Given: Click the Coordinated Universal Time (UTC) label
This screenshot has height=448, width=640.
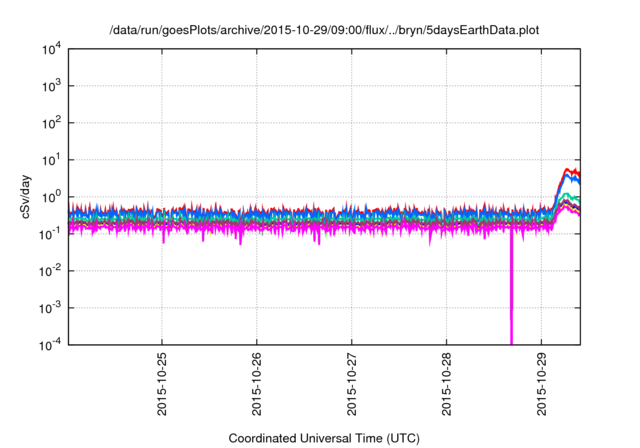Looking at the screenshot, I should click(324, 439).
